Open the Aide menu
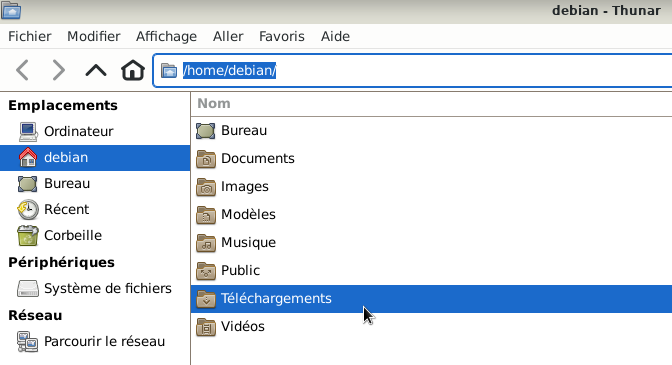 (335, 36)
